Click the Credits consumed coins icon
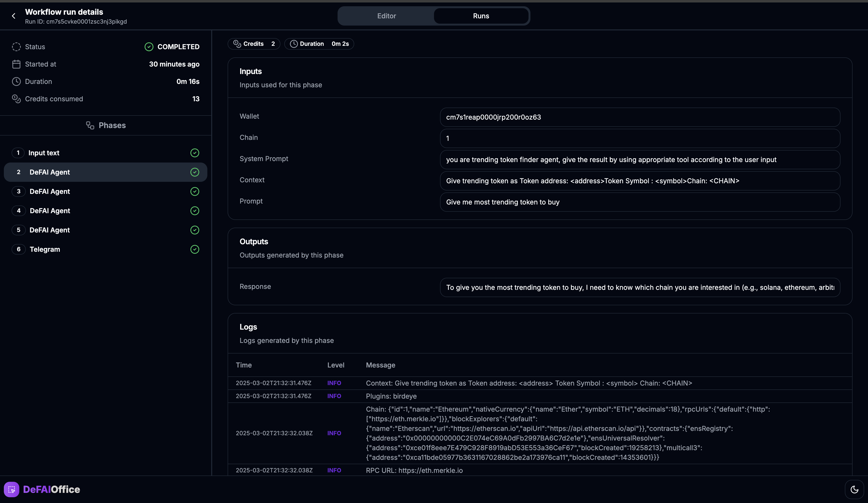The image size is (868, 503). [16, 99]
